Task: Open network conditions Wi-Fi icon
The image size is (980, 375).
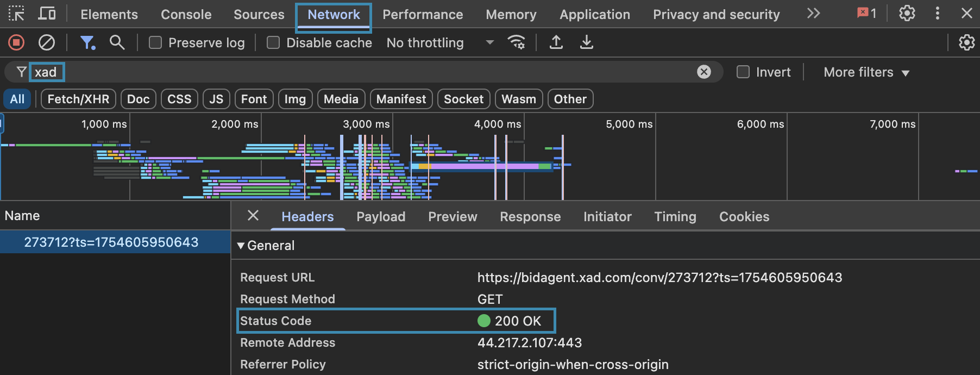Action: point(516,42)
